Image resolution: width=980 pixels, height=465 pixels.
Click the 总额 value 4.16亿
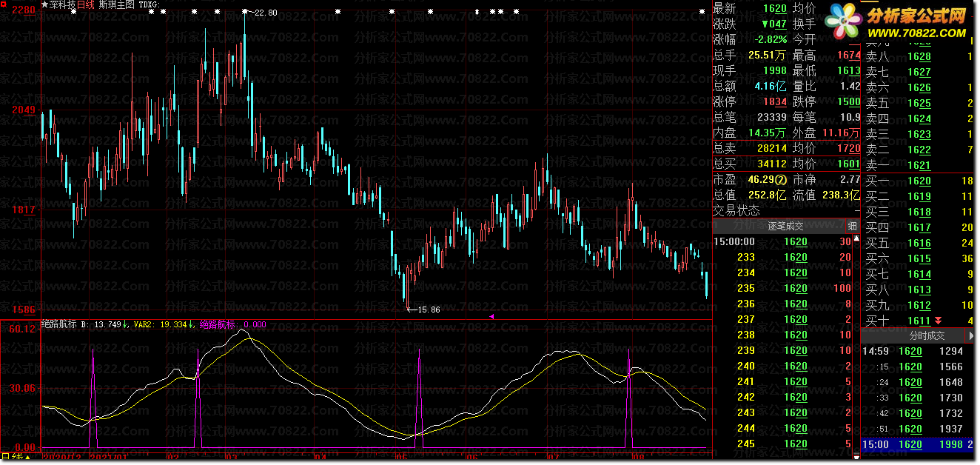coord(771,86)
